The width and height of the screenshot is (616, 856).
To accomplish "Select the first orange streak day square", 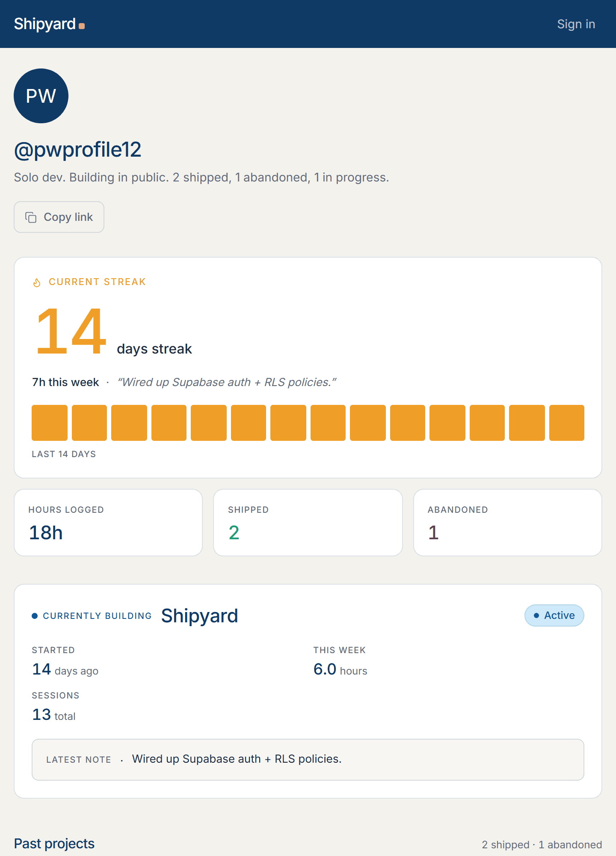I will (50, 423).
